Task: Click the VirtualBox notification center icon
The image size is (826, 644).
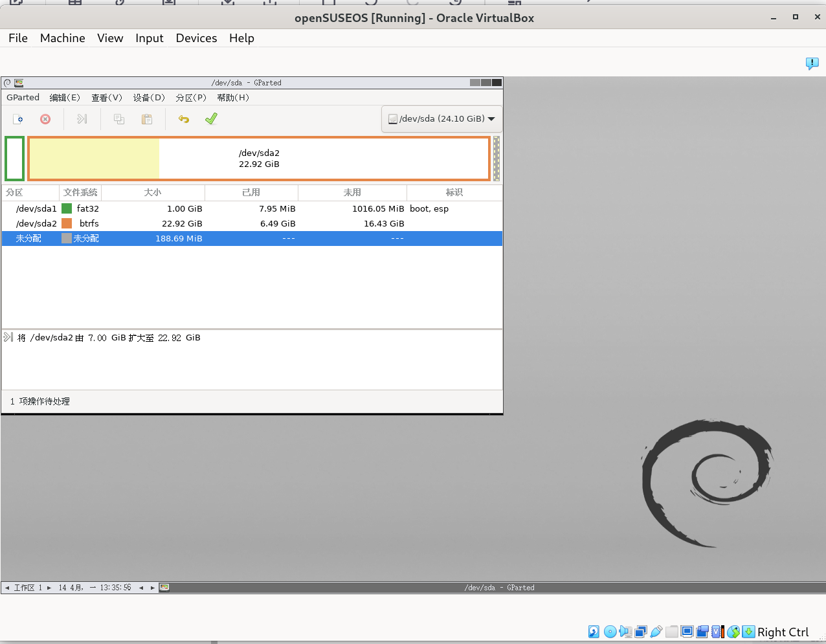Action: click(x=812, y=63)
